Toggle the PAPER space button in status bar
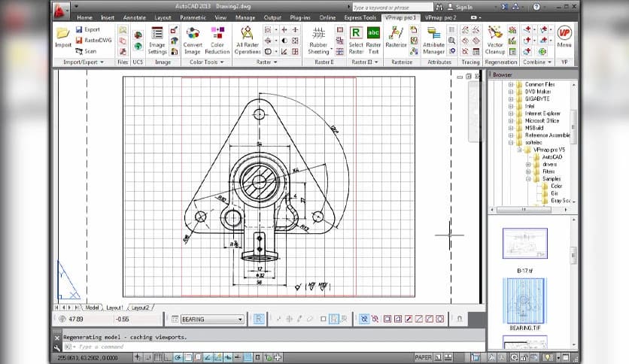Viewport: 629px width, 364px height. tap(423, 357)
